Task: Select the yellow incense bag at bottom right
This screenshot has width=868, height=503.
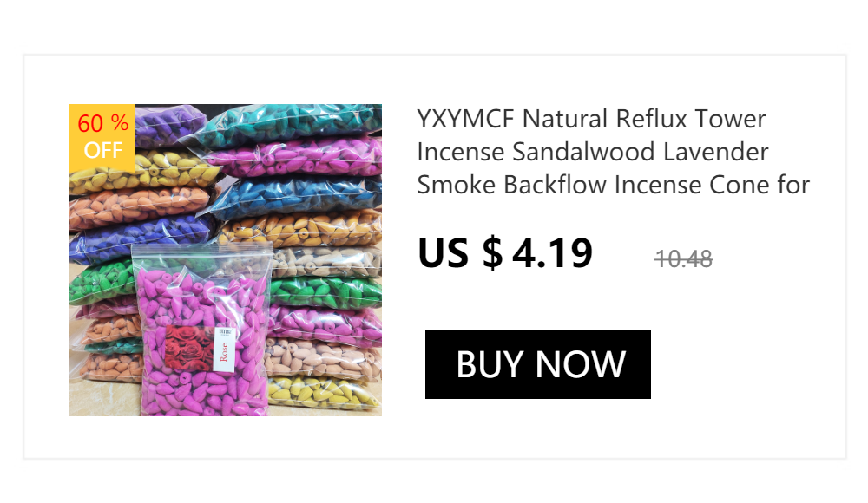Action: tap(324, 392)
